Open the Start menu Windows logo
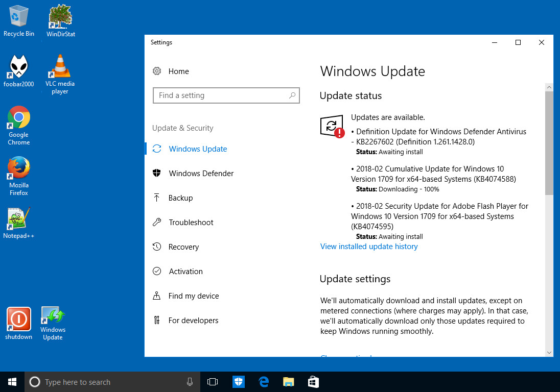Viewport: 560px width, 392px height. 12,382
